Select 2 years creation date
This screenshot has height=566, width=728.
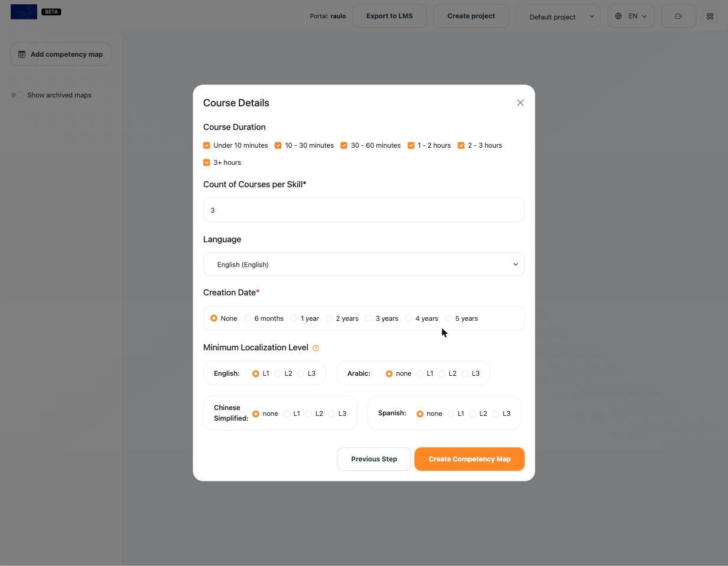pos(329,318)
